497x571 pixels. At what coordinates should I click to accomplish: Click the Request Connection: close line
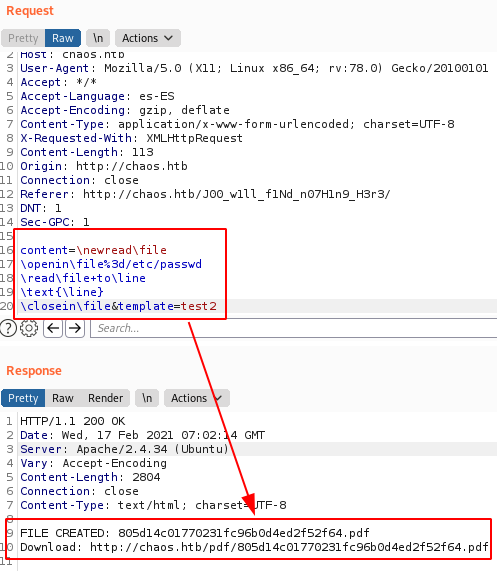(79, 180)
